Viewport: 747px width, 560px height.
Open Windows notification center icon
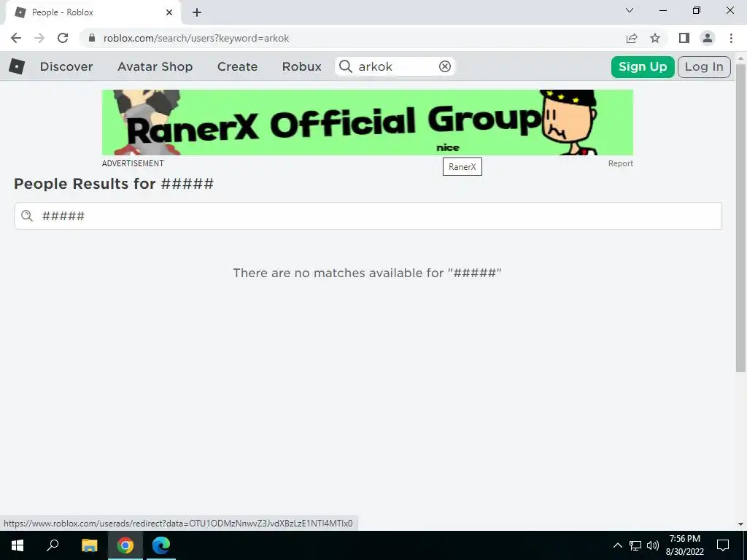(x=723, y=545)
